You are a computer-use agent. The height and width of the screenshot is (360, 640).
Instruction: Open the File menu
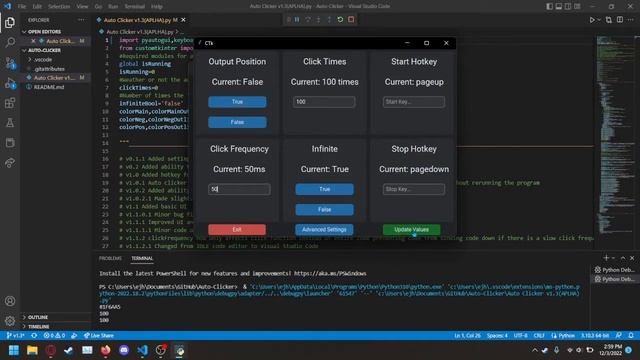coord(22,6)
